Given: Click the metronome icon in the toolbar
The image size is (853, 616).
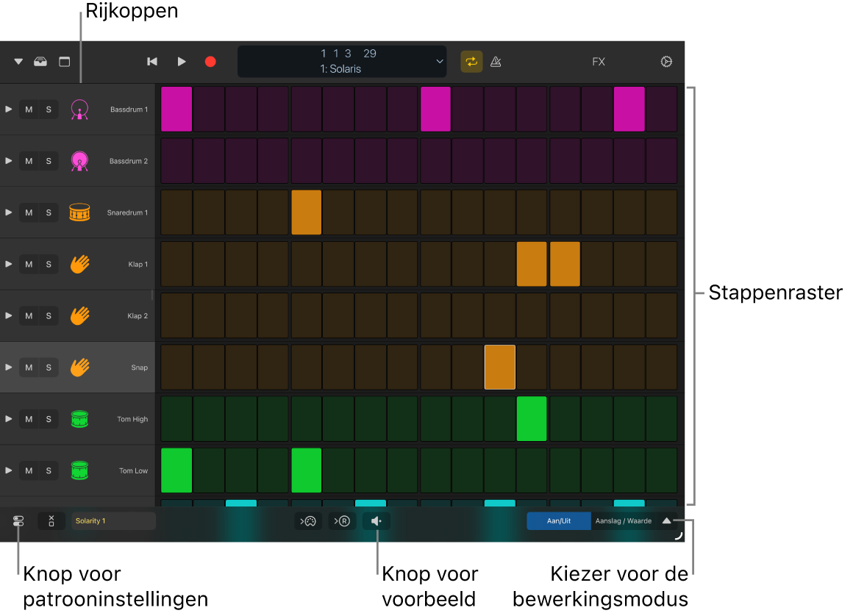Looking at the screenshot, I should pyautogui.click(x=496, y=62).
